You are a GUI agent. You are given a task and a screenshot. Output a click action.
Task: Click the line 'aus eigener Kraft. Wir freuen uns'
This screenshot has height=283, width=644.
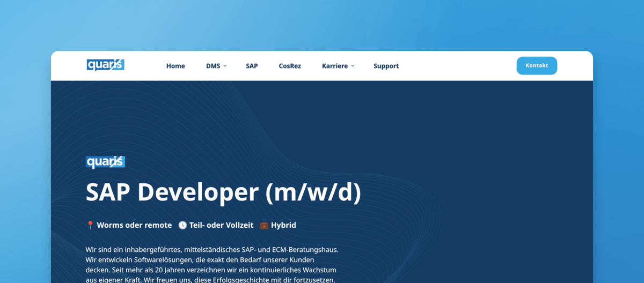pos(210,280)
